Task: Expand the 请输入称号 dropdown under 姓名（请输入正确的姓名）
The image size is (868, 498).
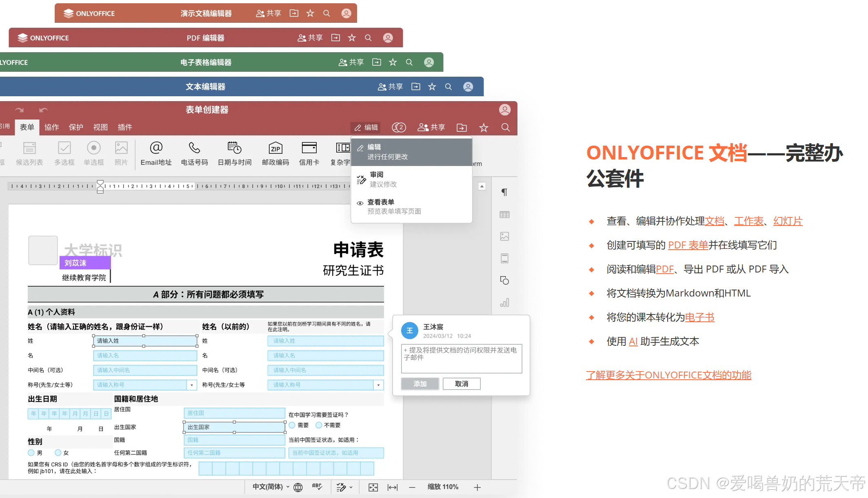Action: pos(192,385)
